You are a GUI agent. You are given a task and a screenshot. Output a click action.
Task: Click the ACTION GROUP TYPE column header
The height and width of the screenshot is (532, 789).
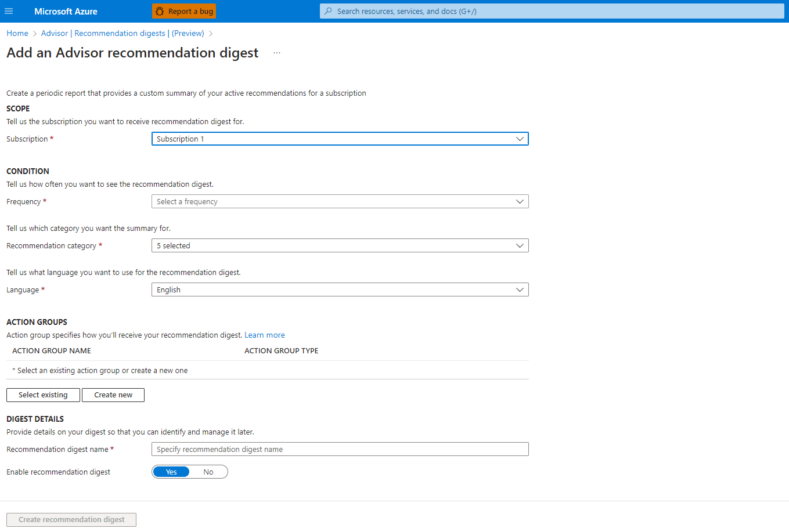pyautogui.click(x=282, y=351)
